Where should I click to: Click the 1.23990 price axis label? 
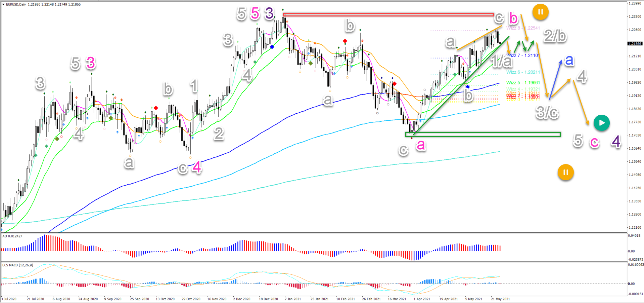pyautogui.click(x=635, y=3)
